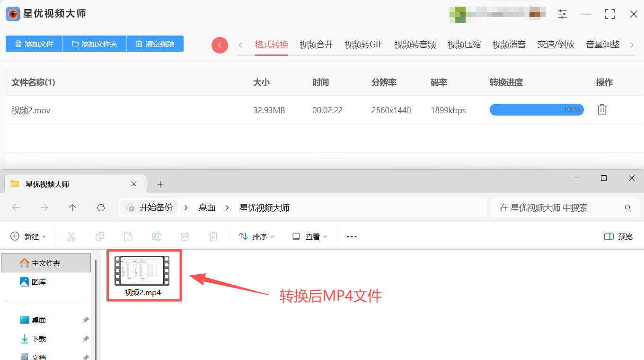Click the 在 星优视频大师 中搜索 search field
Viewport: 644px width, 360px height.
point(565,207)
